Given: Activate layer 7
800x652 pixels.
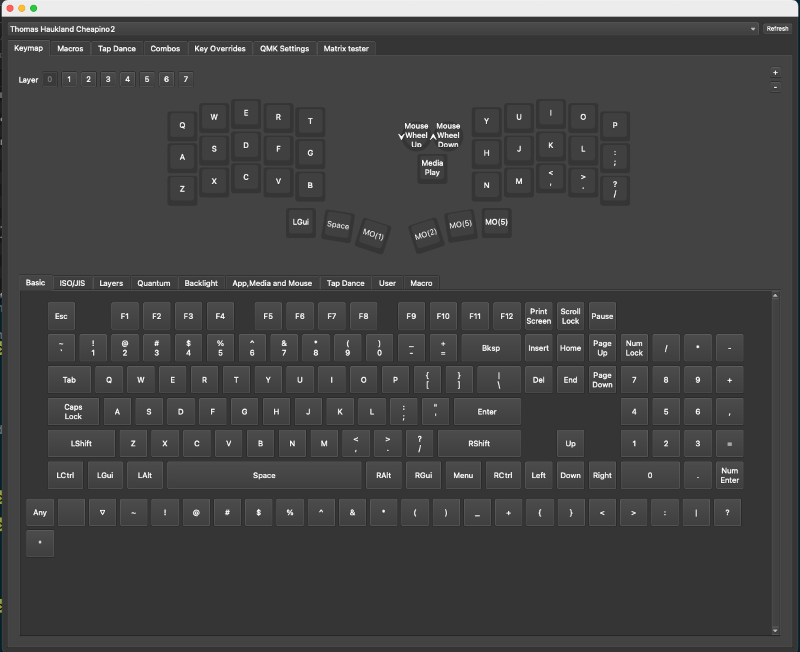Looking at the screenshot, I should (186, 79).
